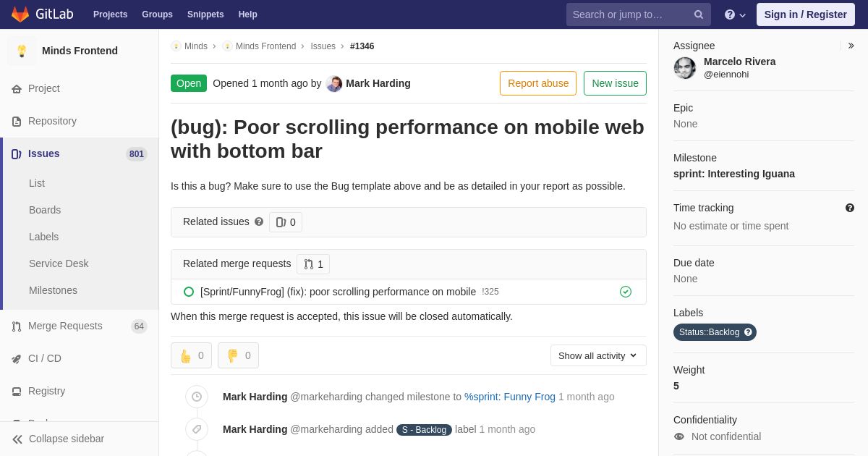Click the Report abuse button
The image size is (868, 456).
pos(538,83)
